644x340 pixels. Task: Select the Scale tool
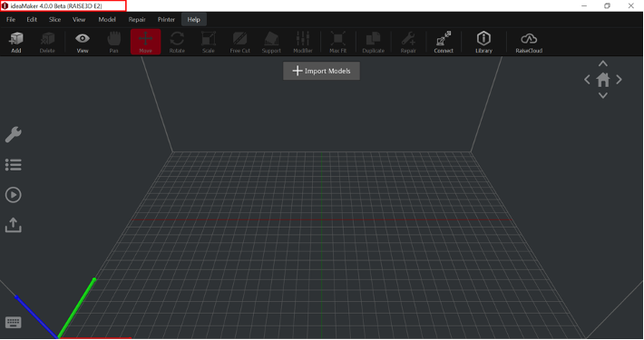[209, 42]
